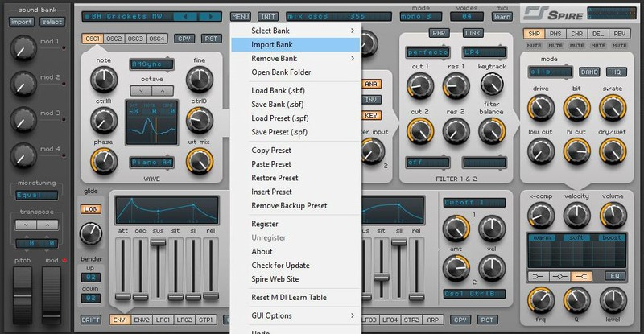Click the next preset arrow button

coord(210,15)
